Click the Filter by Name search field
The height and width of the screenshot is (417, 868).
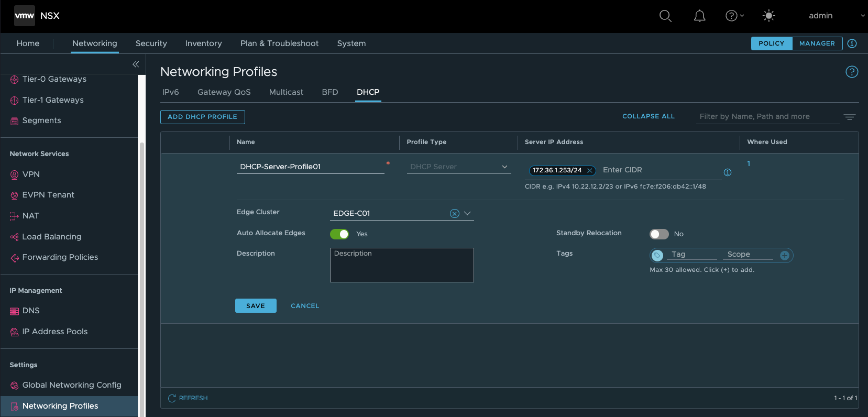click(x=768, y=117)
